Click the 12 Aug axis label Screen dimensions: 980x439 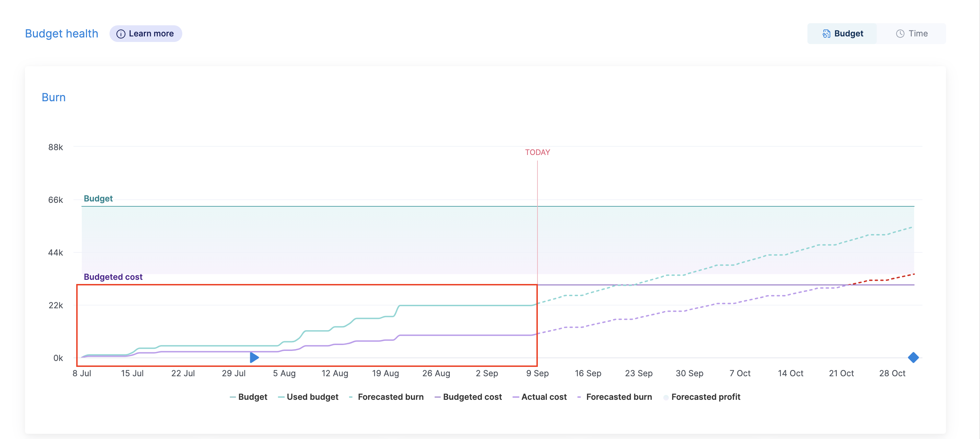335,373
